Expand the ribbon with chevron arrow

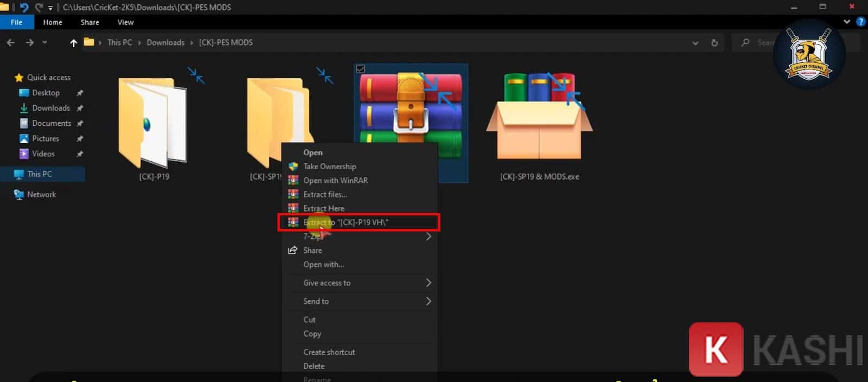tap(847, 22)
